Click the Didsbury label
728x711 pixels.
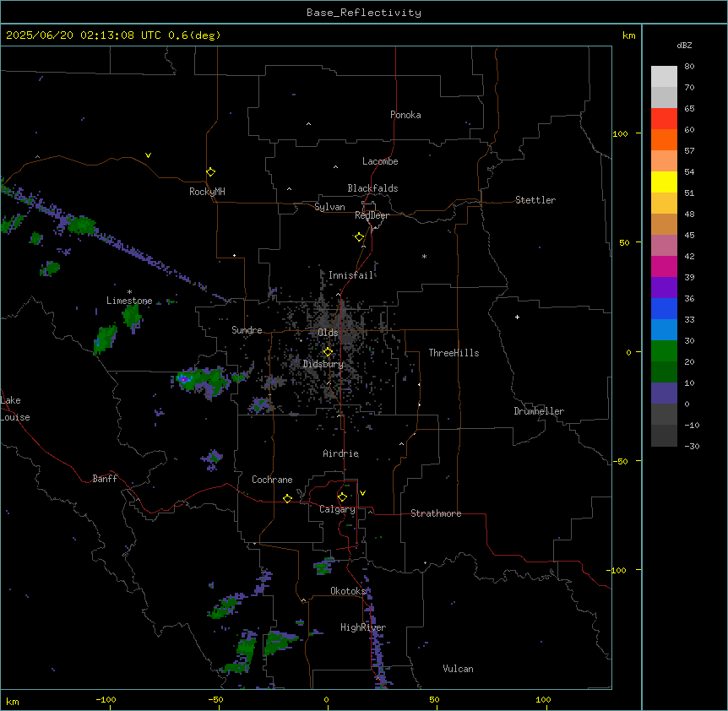(323, 364)
